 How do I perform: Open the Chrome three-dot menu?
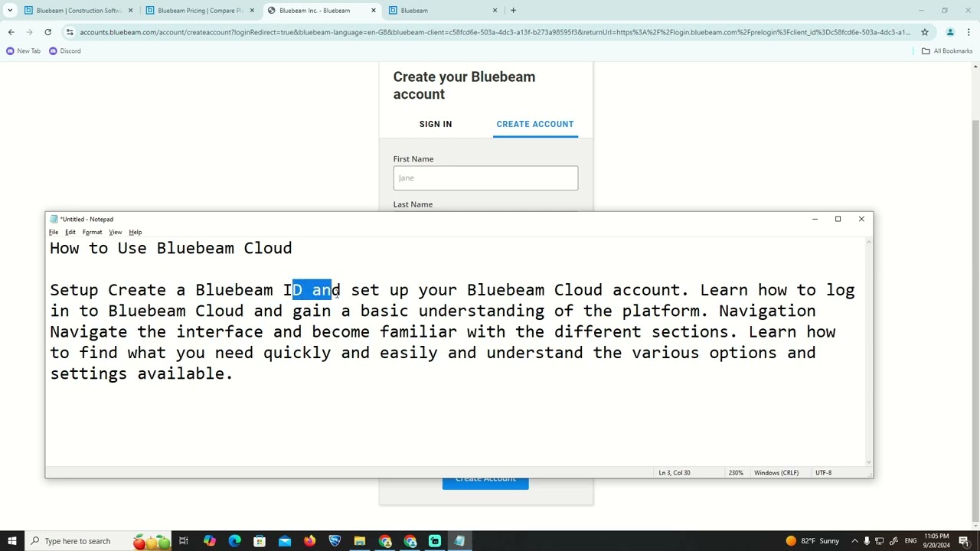tap(969, 32)
